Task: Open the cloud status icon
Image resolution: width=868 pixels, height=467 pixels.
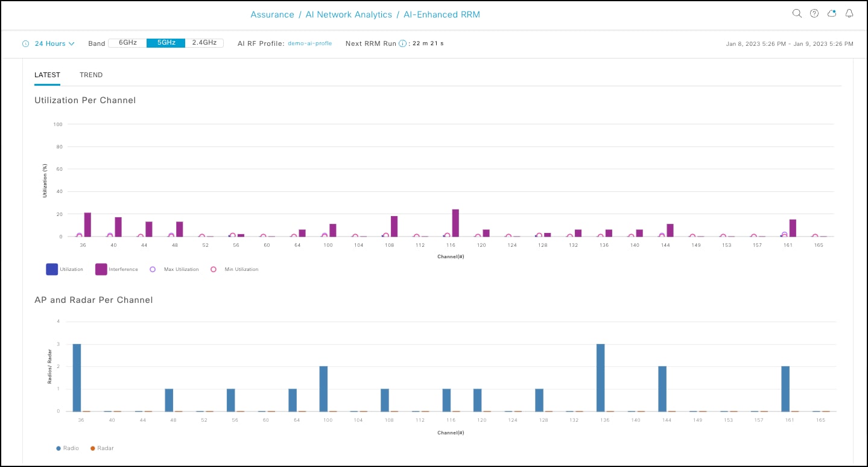Action: 832,13
